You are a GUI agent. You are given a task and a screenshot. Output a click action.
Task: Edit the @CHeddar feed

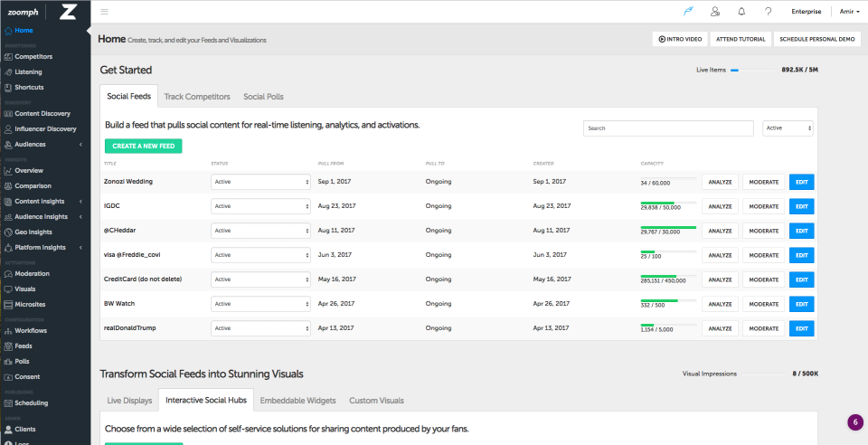point(802,231)
